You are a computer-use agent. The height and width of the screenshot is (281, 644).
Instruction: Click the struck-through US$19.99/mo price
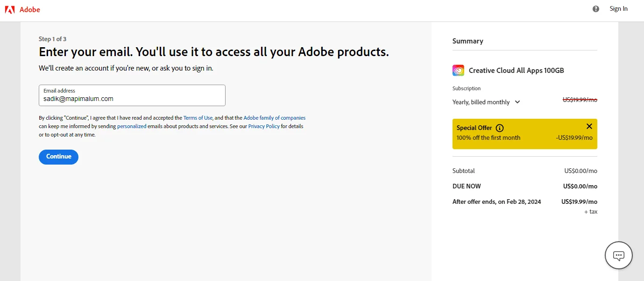click(580, 100)
